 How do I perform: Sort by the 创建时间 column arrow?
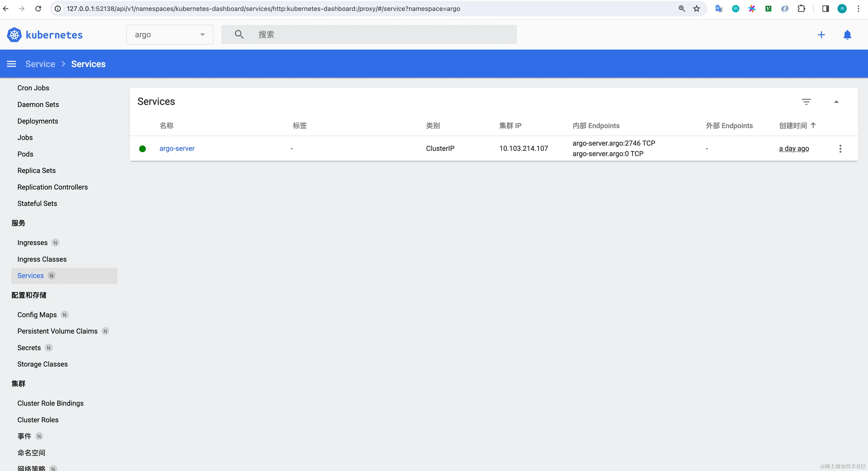[x=814, y=125]
